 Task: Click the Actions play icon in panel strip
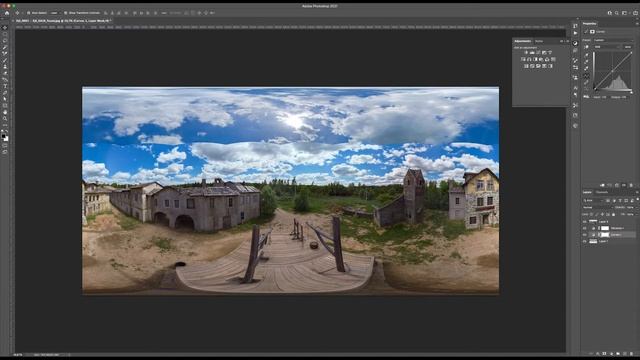[575, 33]
